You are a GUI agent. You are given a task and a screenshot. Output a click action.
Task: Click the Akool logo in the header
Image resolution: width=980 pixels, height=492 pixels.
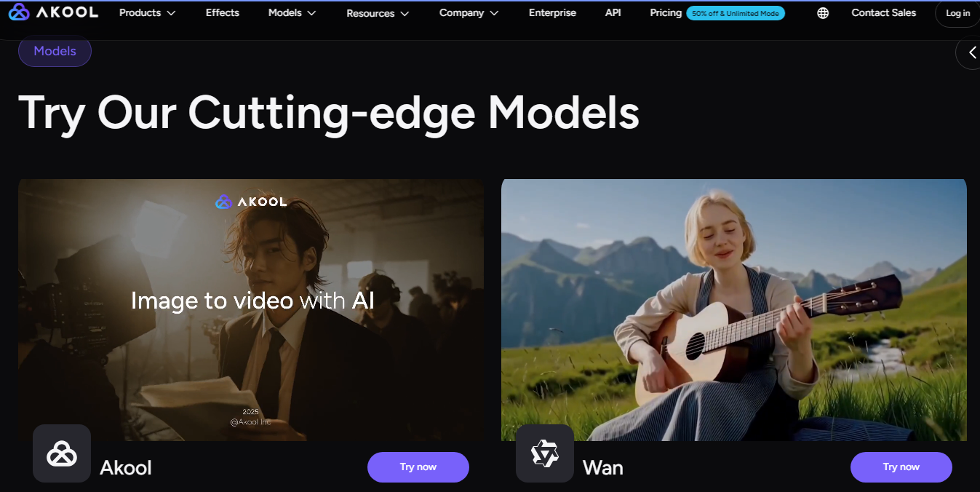(x=53, y=12)
